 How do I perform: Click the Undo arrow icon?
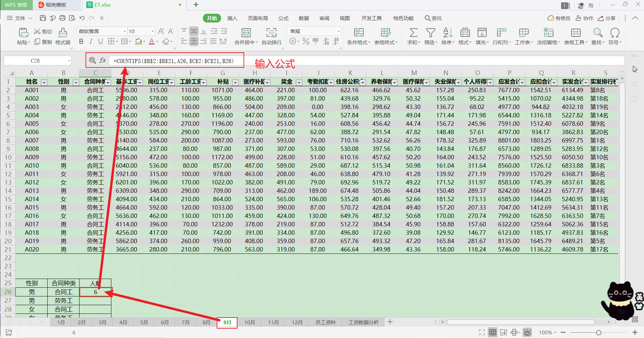coord(82,18)
